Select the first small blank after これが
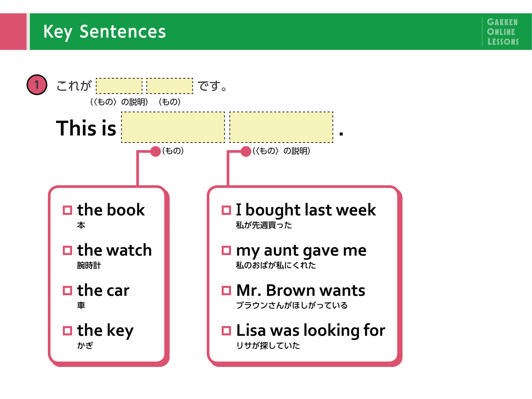Viewport: 532px width, 399px height. click(119, 86)
